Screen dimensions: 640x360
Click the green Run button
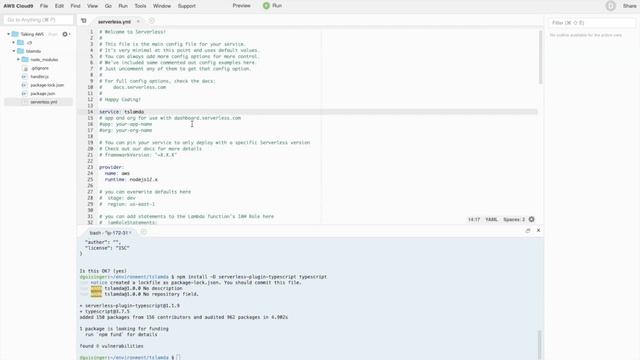(273, 6)
